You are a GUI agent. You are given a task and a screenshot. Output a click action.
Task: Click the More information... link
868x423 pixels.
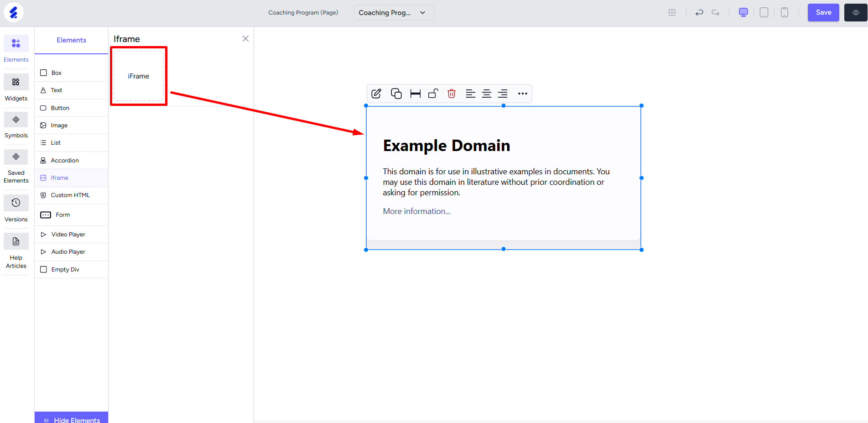point(416,211)
